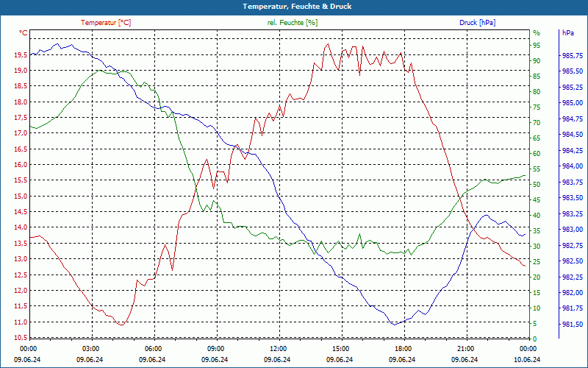
Task: Click the '19,0' tick on temperature axis
Action: 21,71
